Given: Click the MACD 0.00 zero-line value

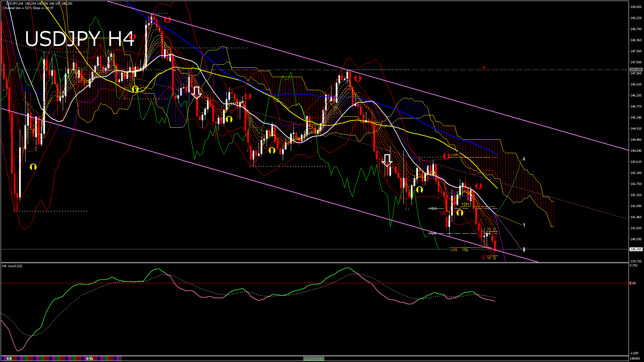Looking at the screenshot, I should pyautogui.click(x=633, y=283).
